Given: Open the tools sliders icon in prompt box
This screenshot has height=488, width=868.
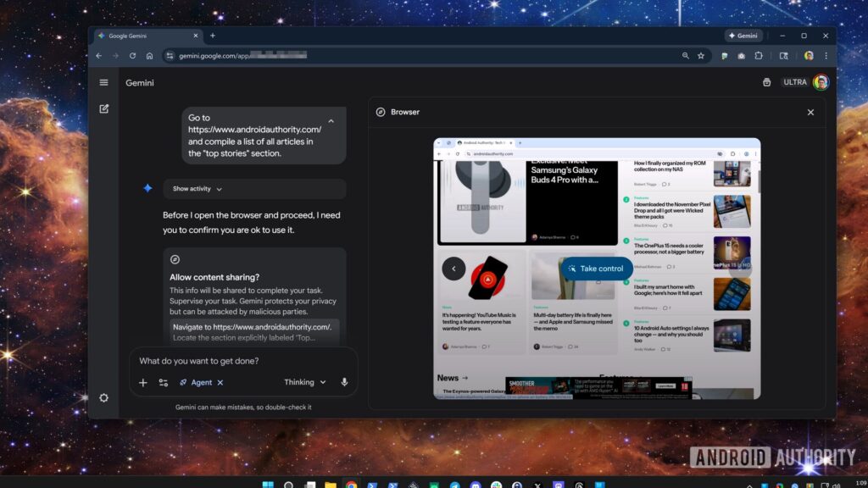Looking at the screenshot, I should coord(164,382).
